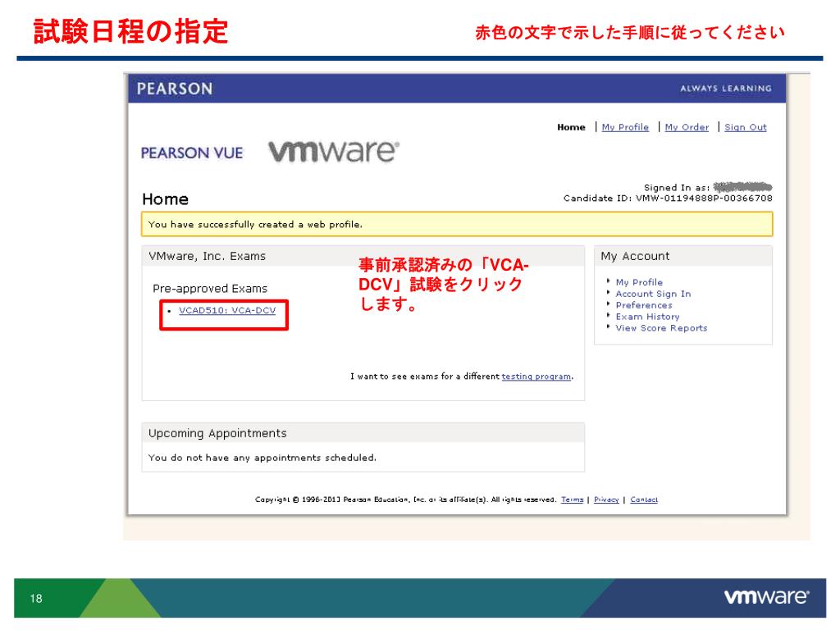
Task: Open Privacy link in footer
Action: point(606,500)
